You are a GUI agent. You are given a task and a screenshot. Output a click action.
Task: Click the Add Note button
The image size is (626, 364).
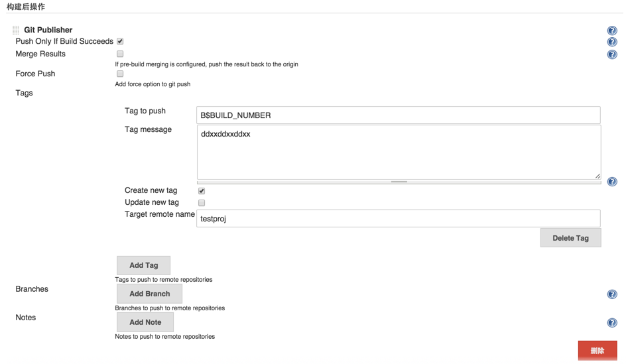(145, 322)
